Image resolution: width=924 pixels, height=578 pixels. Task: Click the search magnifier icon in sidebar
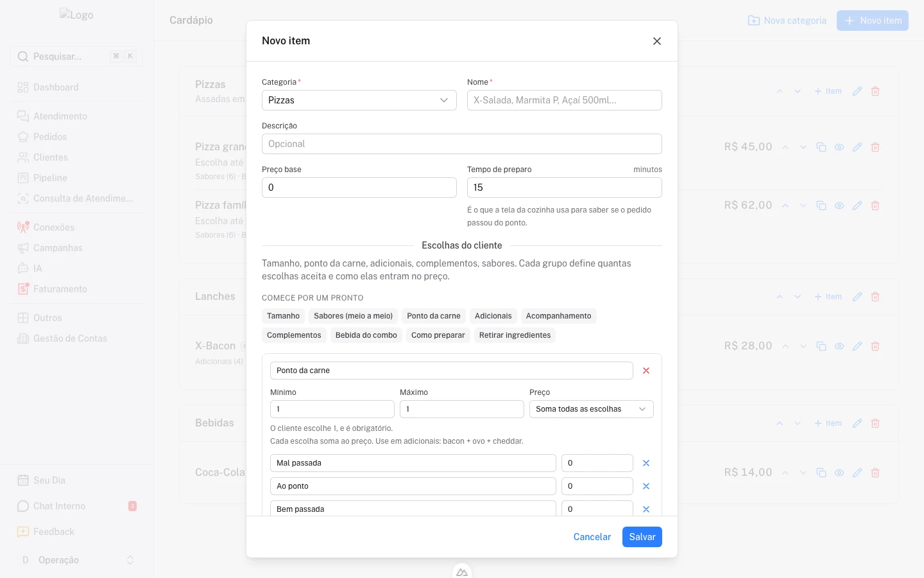click(x=23, y=57)
